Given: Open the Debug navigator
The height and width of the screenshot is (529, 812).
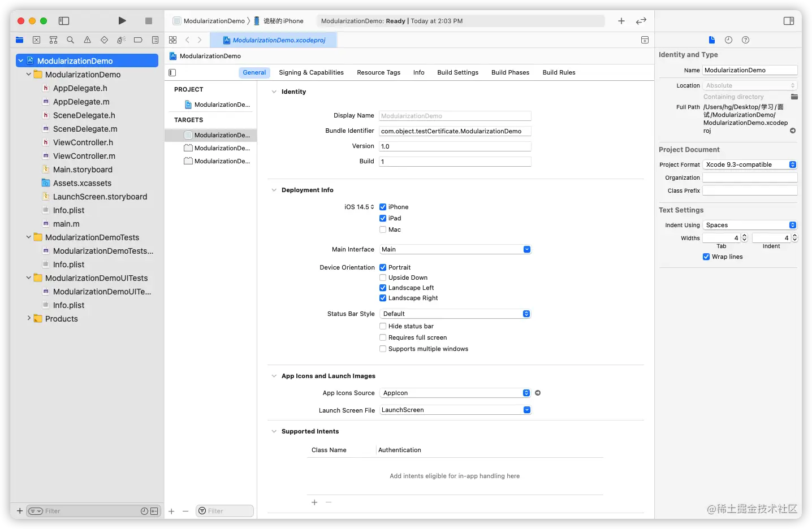Looking at the screenshot, I should coord(121,40).
